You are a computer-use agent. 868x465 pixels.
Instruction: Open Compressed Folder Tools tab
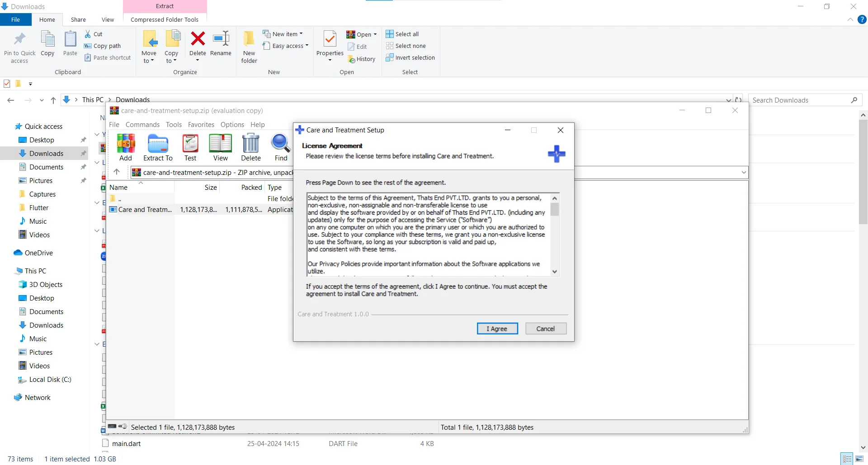coord(165,19)
